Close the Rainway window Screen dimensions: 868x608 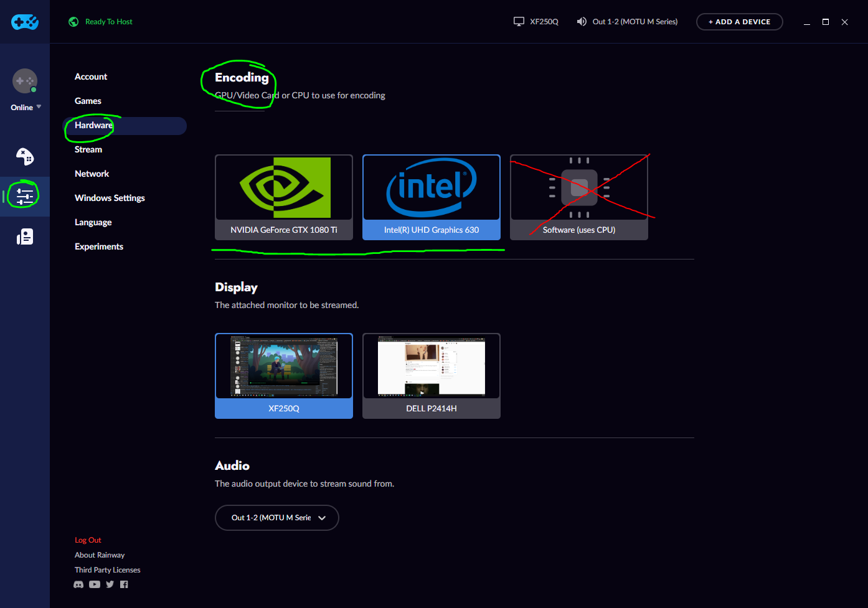point(845,22)
